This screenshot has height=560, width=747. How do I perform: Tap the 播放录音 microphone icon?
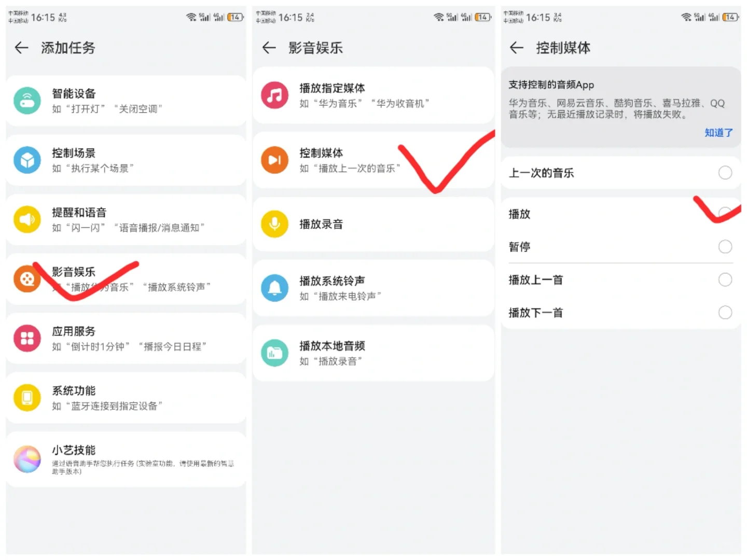[x=274, y=223]
